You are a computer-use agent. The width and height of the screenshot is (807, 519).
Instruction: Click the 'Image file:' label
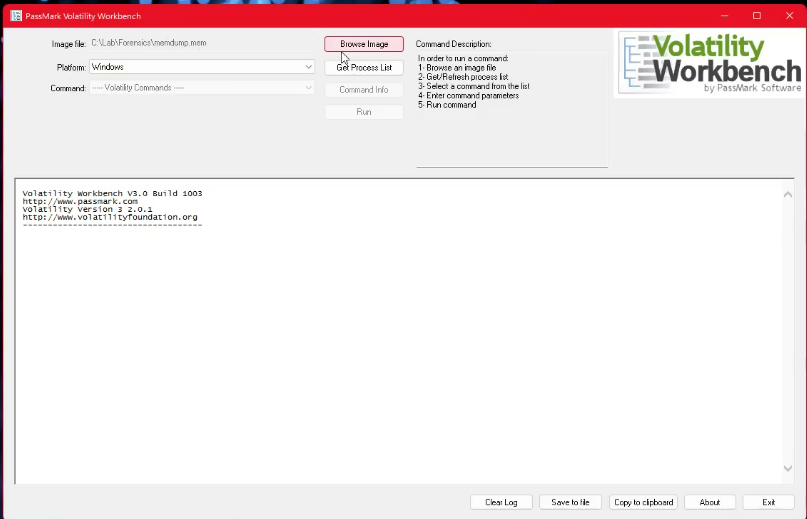tap(68, 44)
